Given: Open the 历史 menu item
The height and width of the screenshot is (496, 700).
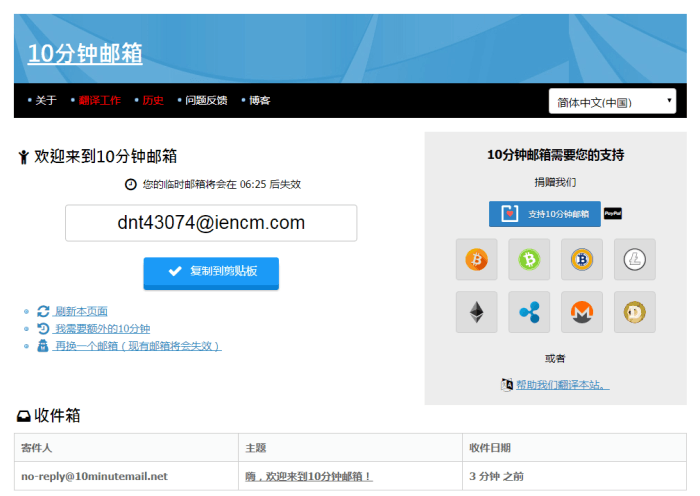Looking at the screenshot, I should [153, 100].
